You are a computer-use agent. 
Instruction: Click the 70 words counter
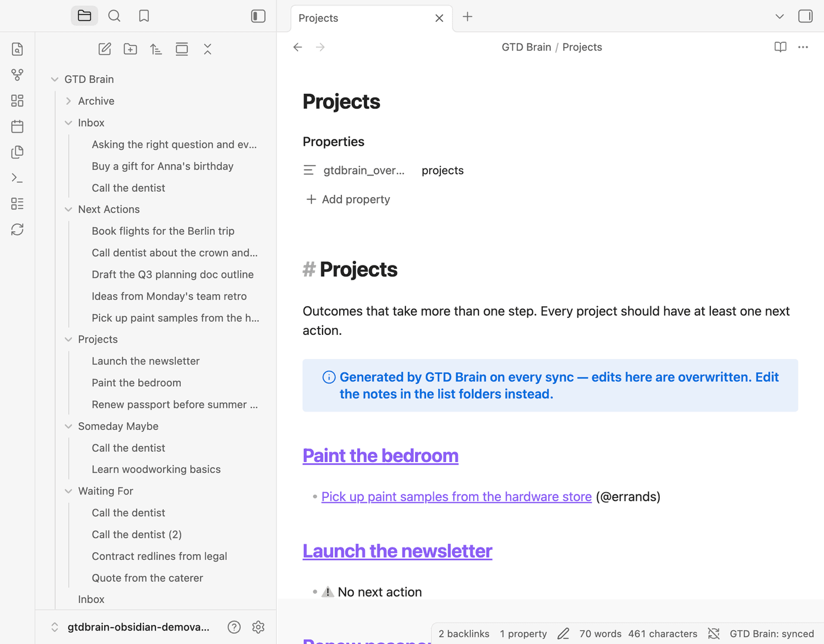coord(600,634)
